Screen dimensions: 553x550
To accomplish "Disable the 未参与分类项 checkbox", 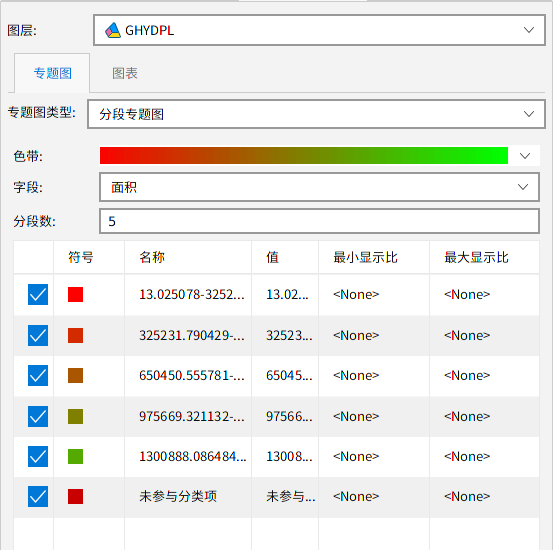I will coord(38,497).
